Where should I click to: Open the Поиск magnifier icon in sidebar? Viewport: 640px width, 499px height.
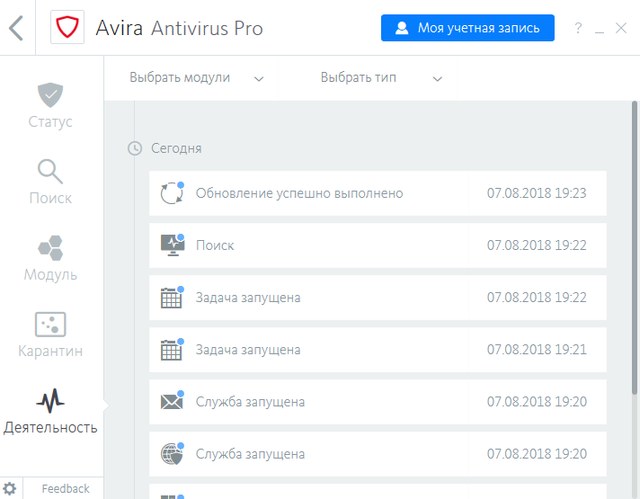[x=50, y=171]
